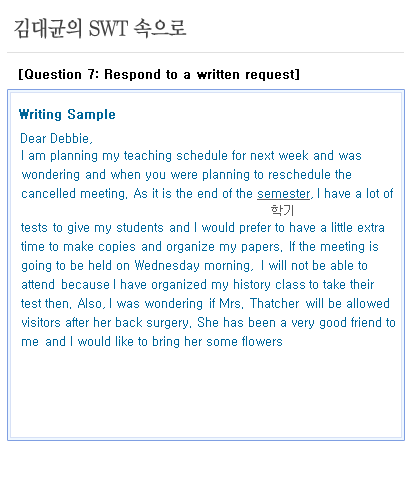Screen dimensions: 410x480
Task: Click the underlined word 'semester'
Action: click(x=284, y=194)
